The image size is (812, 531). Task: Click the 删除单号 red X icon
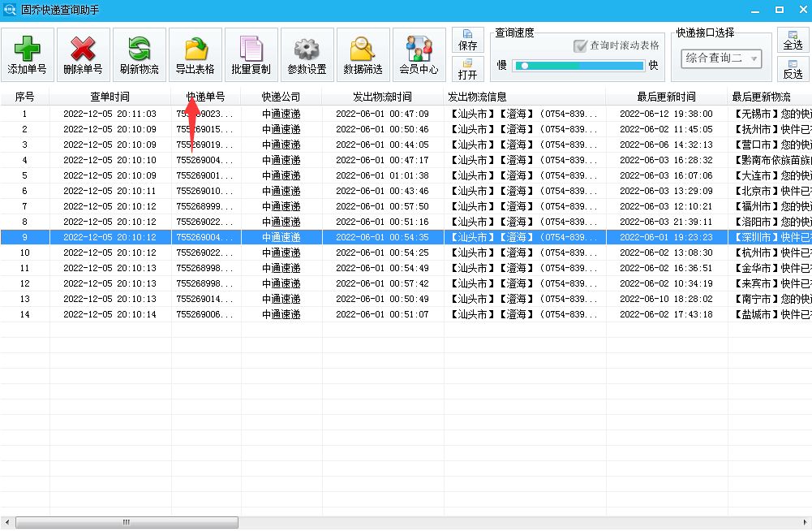[x=83, y=48]
